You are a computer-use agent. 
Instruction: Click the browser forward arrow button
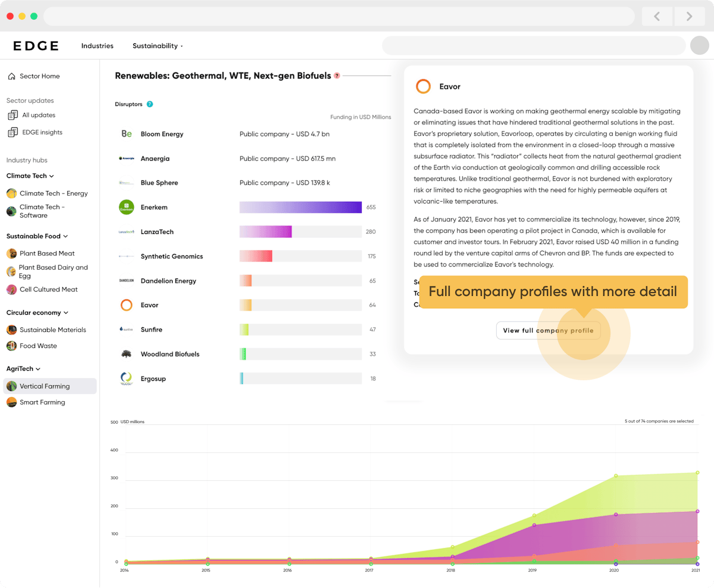689,16
